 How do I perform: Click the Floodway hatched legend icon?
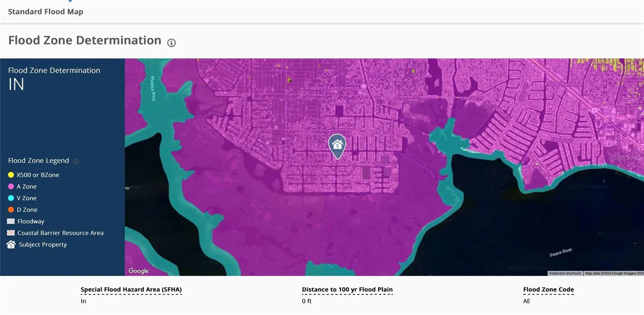pyautogui.click(x=11, y=221)
